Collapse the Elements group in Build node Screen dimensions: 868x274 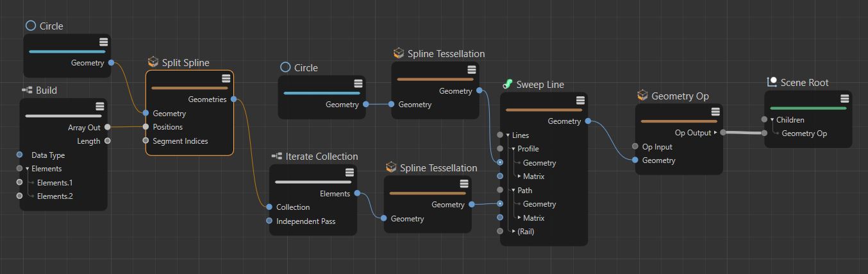[28, 169]
